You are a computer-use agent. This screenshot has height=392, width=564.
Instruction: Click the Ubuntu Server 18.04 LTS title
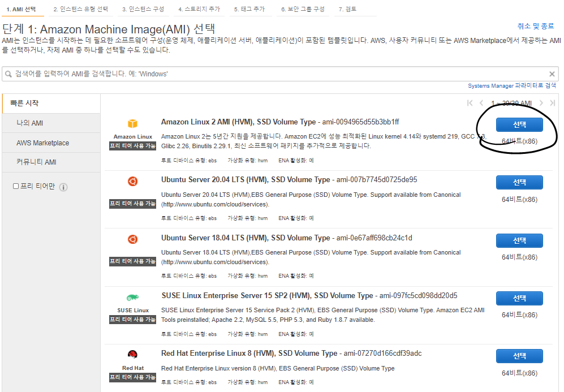246,238
